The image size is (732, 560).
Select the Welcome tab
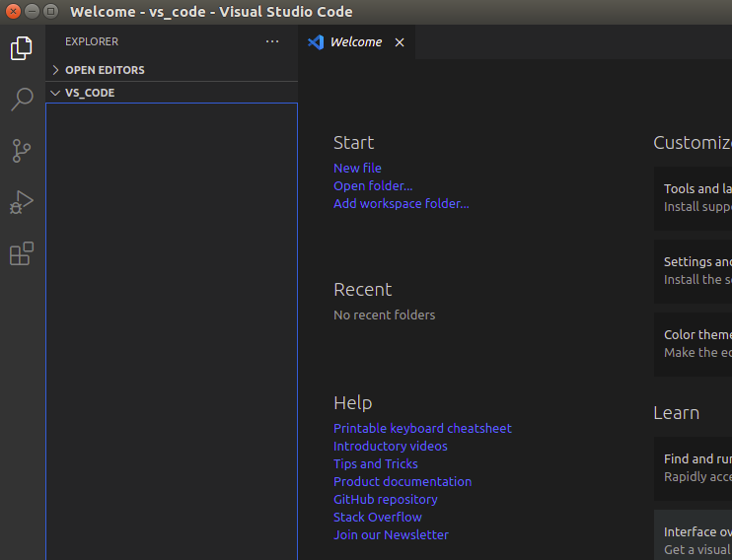coord(355,42)
